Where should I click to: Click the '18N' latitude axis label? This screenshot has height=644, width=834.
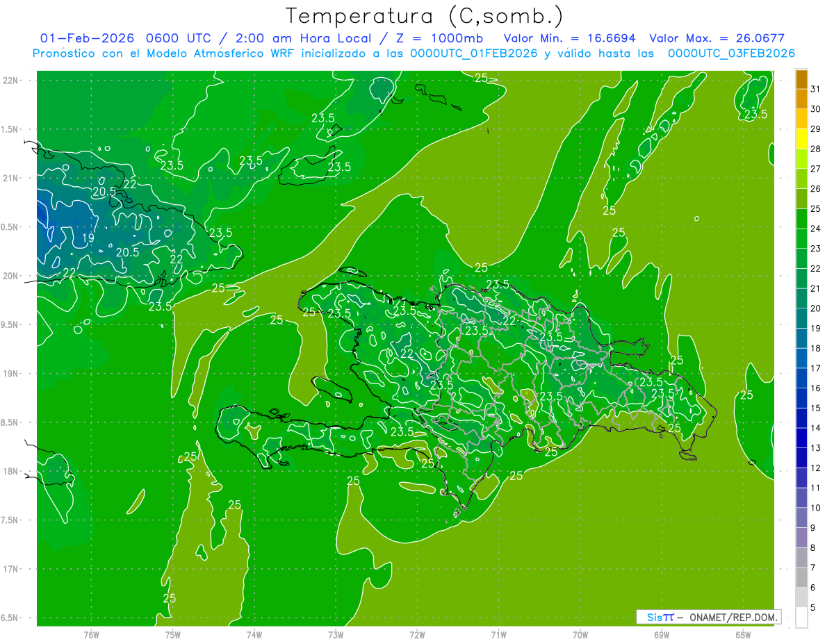[x=10, y=471]
